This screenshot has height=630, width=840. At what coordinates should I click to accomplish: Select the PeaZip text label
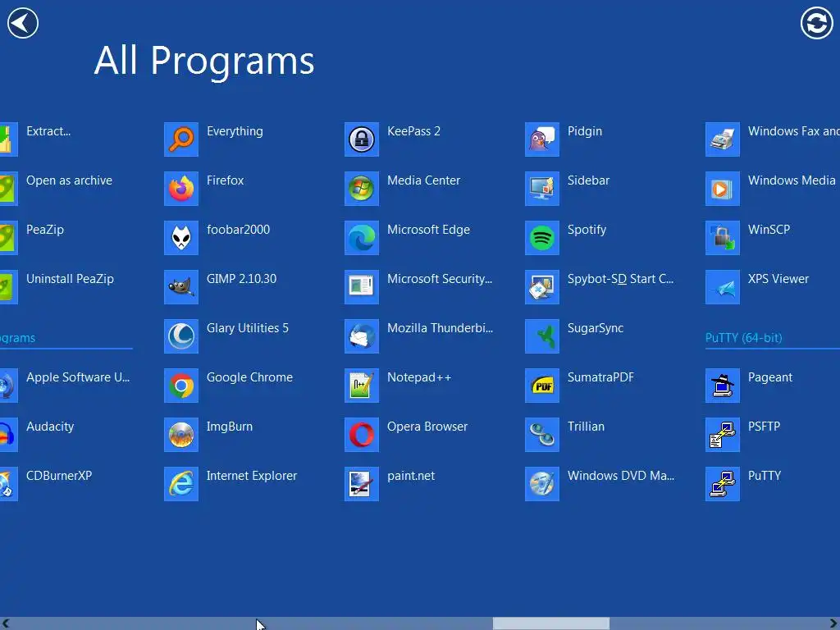coord(45,230)
